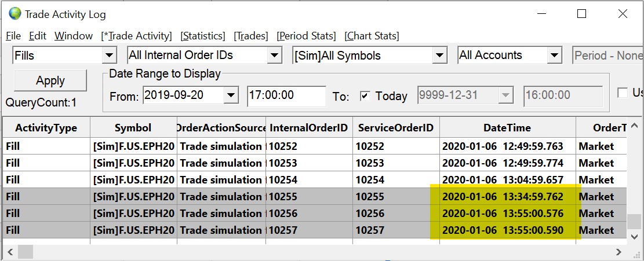Expand the [Sim]All Symbols dropdown
The height and width of the screenshot is (261, 644).
pyautogui.click(x=439, y=56)
